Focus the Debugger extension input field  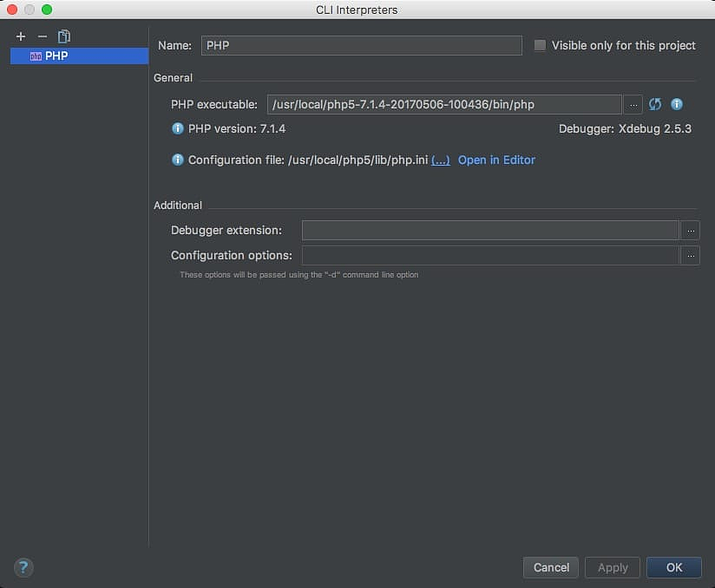click(x=489, y=231)
